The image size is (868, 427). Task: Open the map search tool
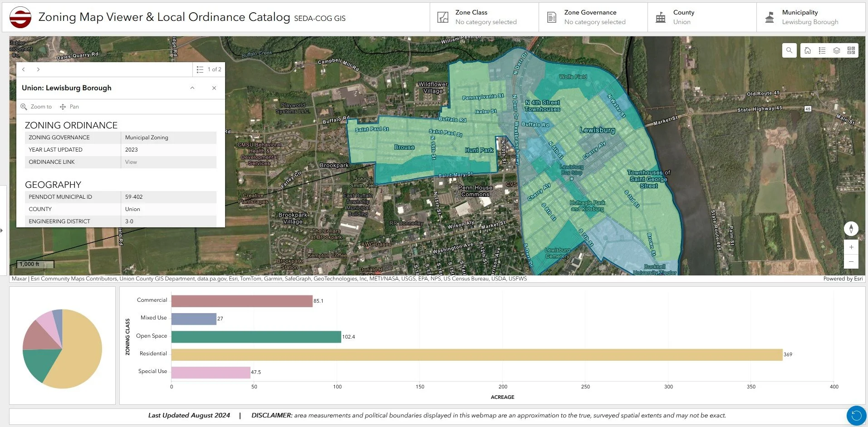click(789, 50)
